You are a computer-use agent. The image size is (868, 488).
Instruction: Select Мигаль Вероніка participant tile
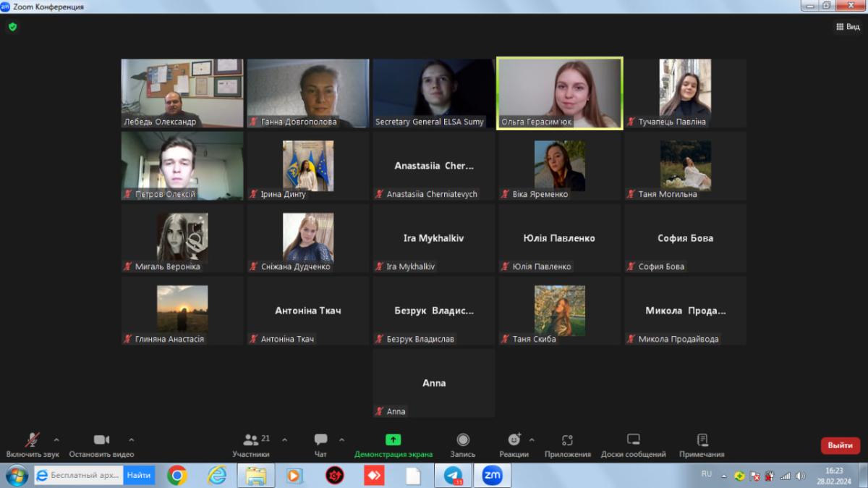(182, 238)
